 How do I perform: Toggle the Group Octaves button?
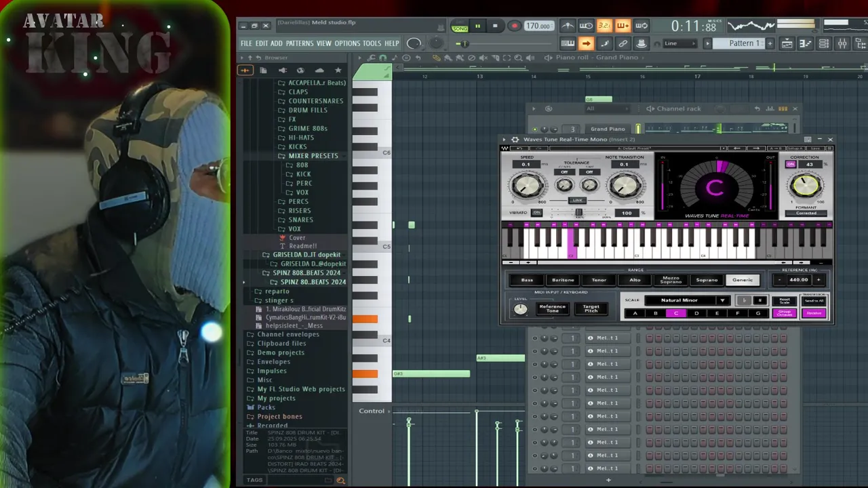(785, 313)
